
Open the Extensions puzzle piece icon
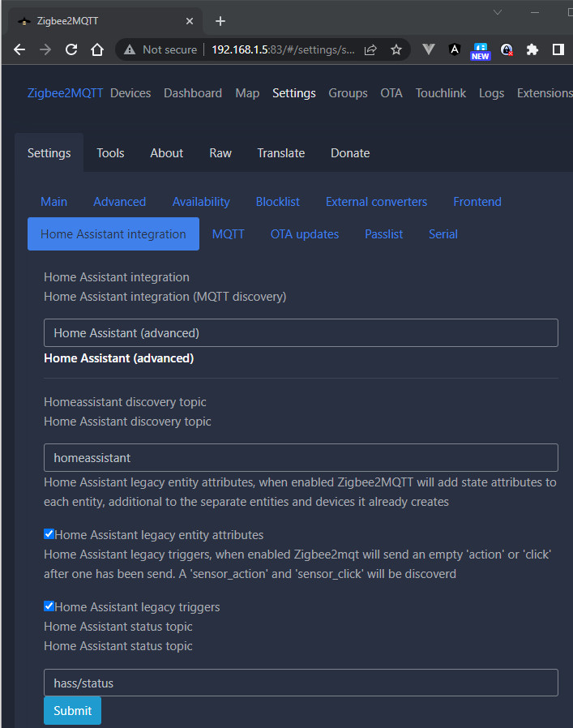[x=532, y=49]
